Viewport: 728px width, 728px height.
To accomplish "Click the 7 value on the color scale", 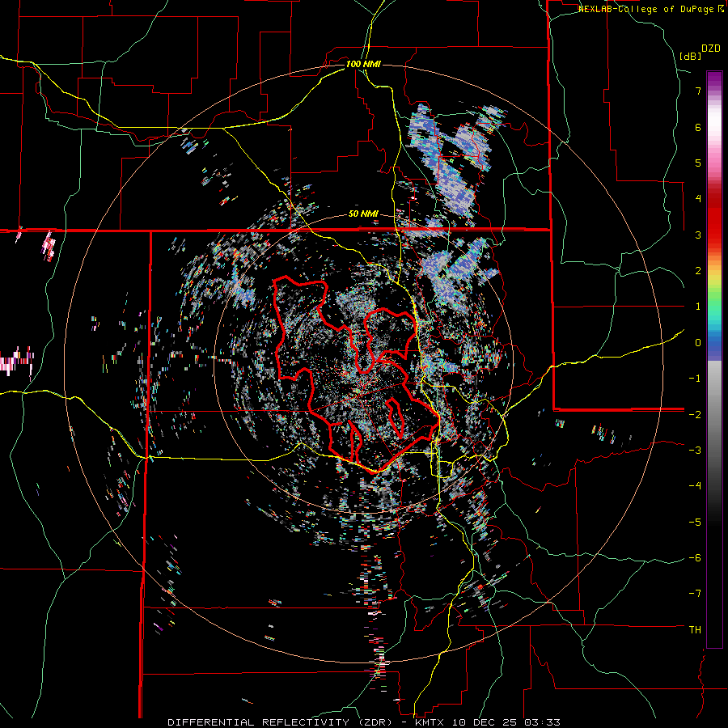I will click(698, 91).
